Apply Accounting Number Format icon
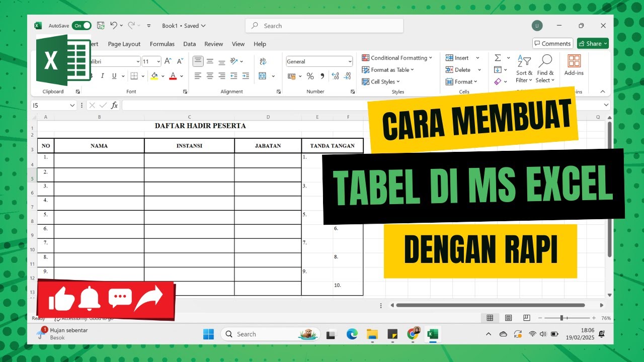This screenshot has width=644, height=362. click(292, 76)
